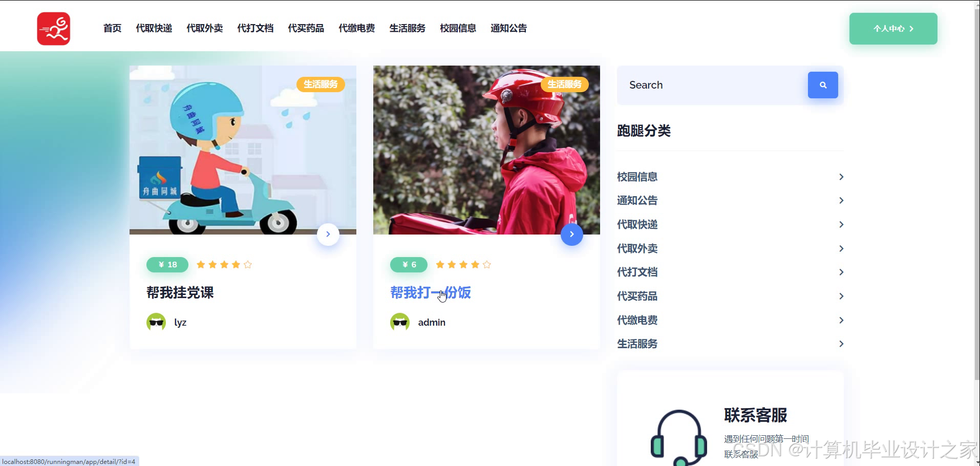Open 生活服务 in the top navigation
This screenshot has height=466, width=980.
(x=407, y=28)
